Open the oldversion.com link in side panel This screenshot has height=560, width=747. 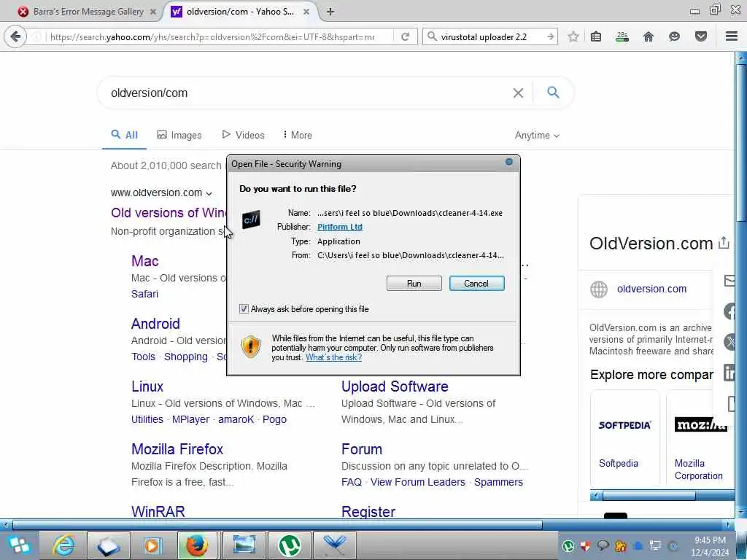pyautogui.click(x=651, y=289)
